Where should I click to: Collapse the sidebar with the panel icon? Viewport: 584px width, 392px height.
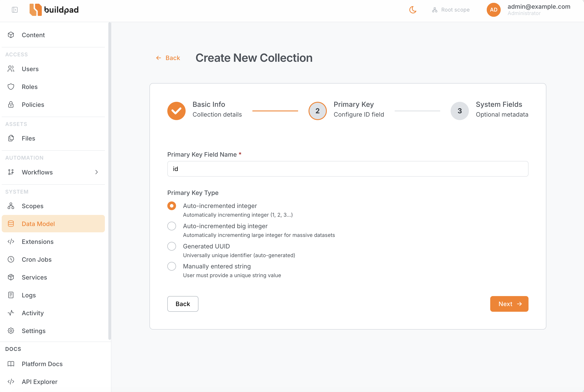pyautogui.click(x=15, y=10)
